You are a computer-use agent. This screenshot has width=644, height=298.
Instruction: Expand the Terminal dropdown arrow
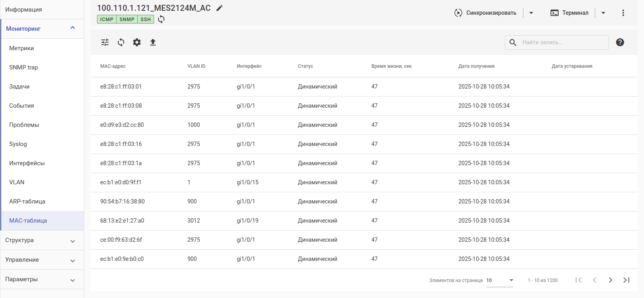[x=603, y=13]
